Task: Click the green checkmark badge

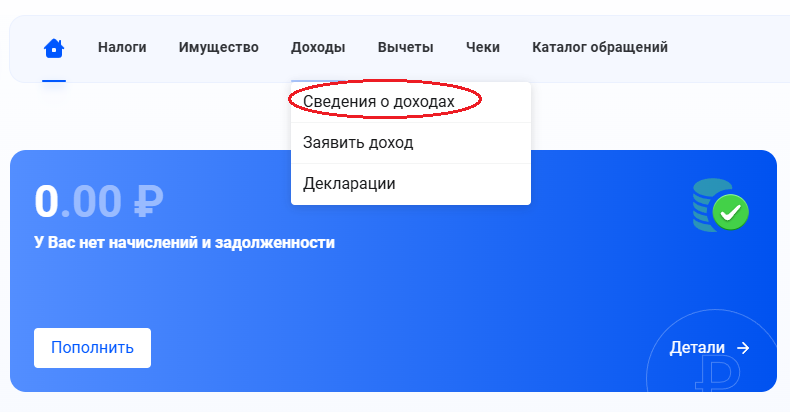Action: (732, 212)
